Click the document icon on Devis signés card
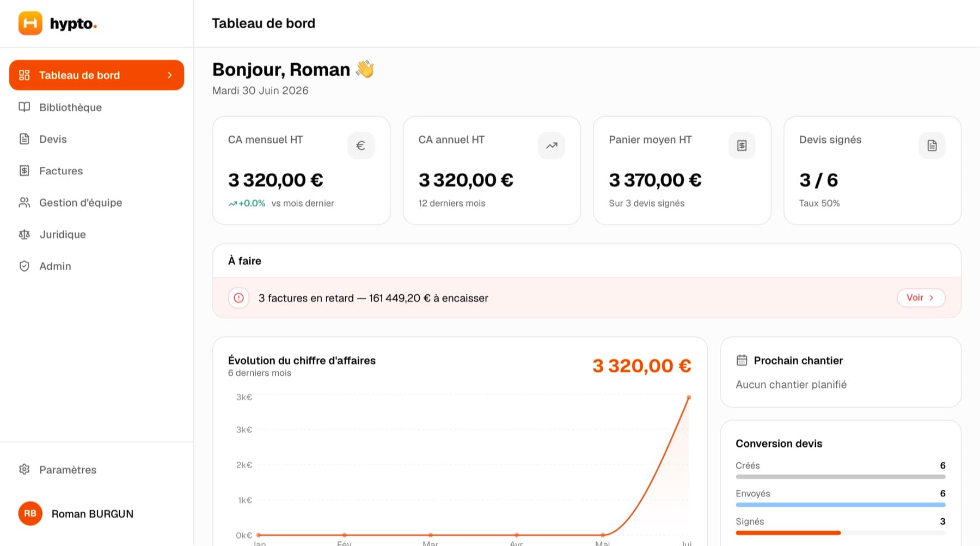The height and width of the screenshot is (546, 980). [932, 145]
